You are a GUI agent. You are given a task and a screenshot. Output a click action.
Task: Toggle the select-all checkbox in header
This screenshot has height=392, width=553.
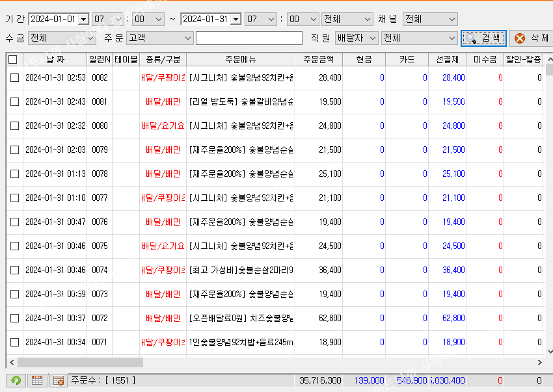click(13, 60)
